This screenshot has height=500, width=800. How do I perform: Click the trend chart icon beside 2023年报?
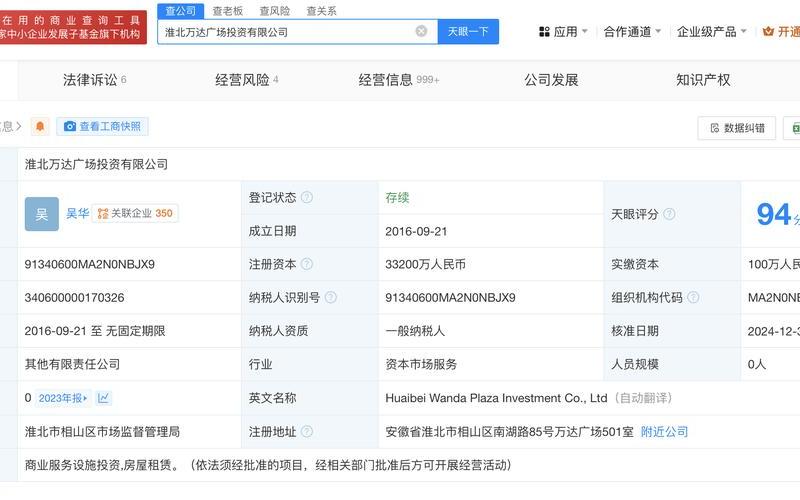pyautogui.click(x=103, y=398)
